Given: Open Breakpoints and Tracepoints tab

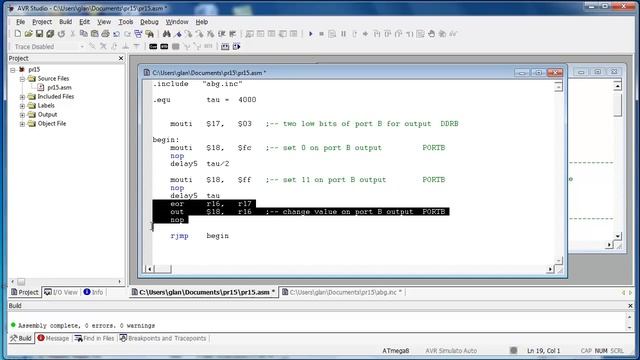Looking at the screenshot, I should pos(163,338).
